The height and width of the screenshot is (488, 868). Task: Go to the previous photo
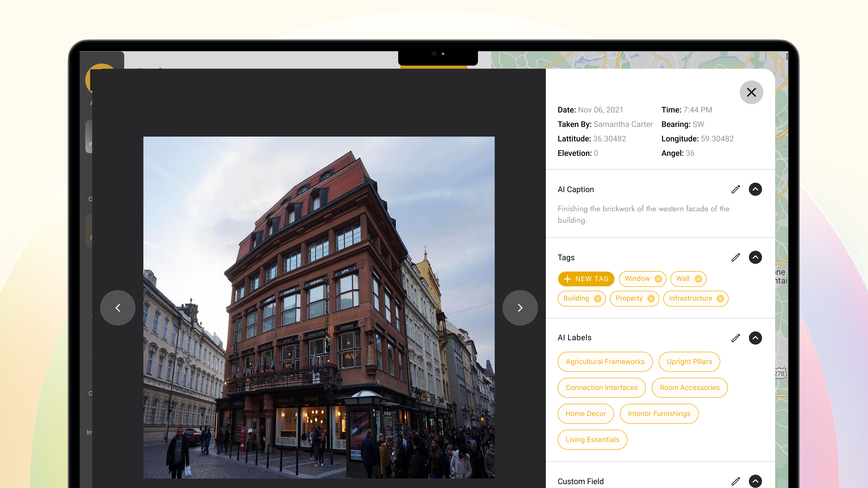pos(118,307)
